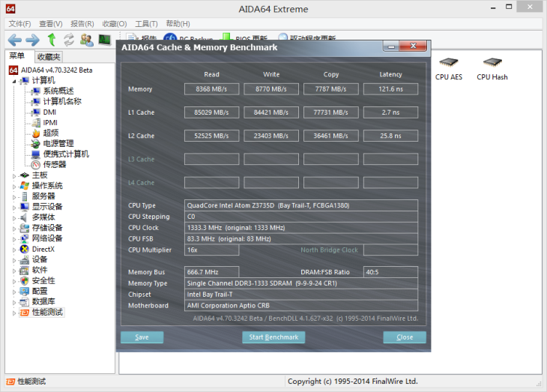
Task: Click the 数据库 database icon
Action: [x=25, y=301]
